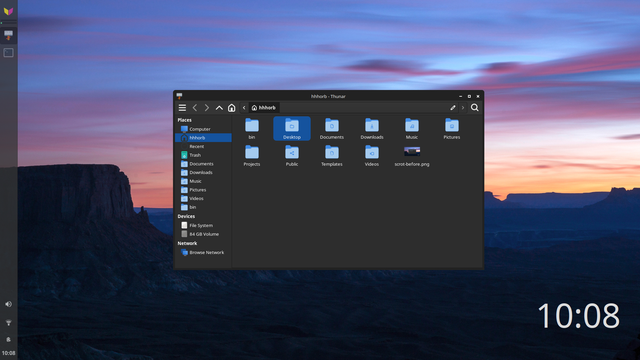Select the Projects folder

click(252, 156)
